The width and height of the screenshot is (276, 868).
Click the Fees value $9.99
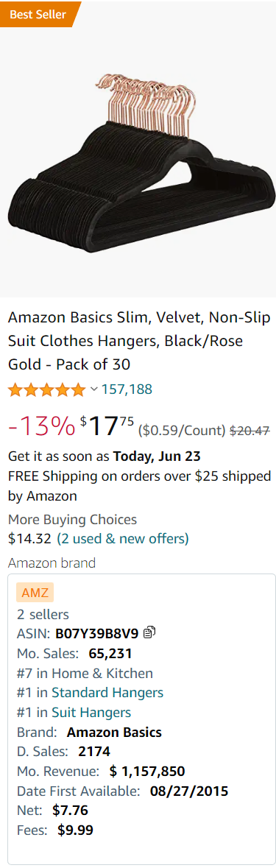pyautogui.click(x=75, y=830)
